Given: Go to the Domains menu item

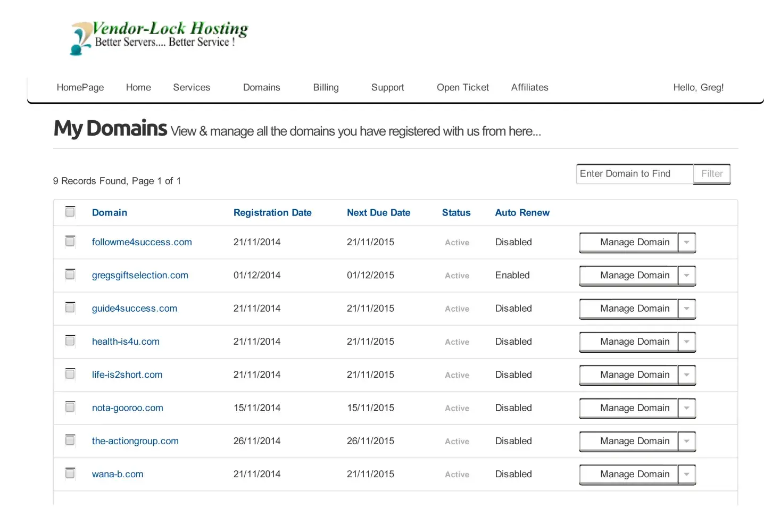Looking at the screenshot, I should [261, 87].
